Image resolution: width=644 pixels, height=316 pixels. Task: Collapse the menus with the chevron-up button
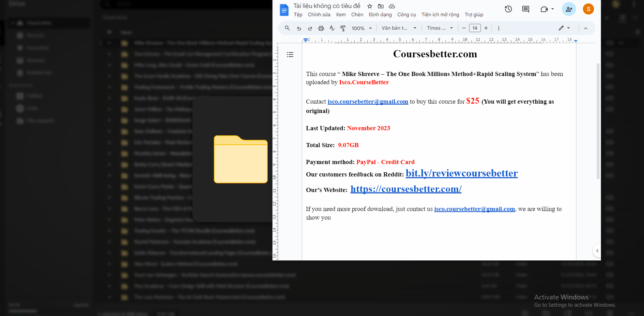pyautogui.click(x=586, y=28)
